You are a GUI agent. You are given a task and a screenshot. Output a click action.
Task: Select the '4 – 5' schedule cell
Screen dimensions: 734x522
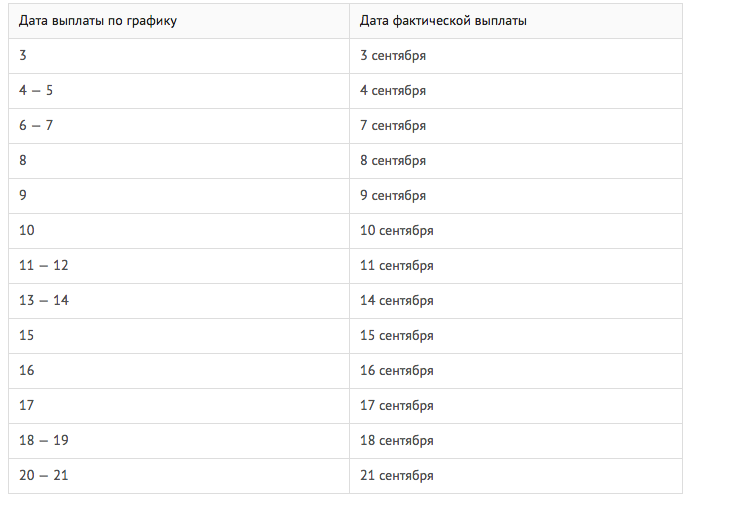pyautogui.click(x=179, y=91)
